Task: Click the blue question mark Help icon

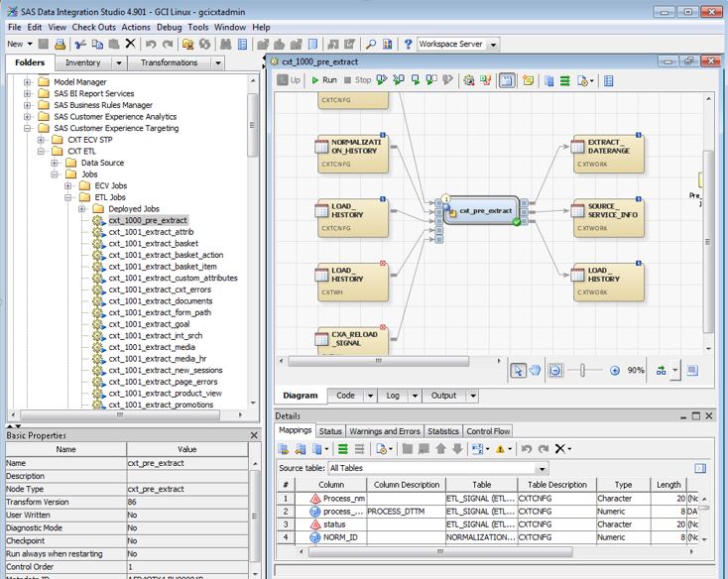Action: pos(408,44)
